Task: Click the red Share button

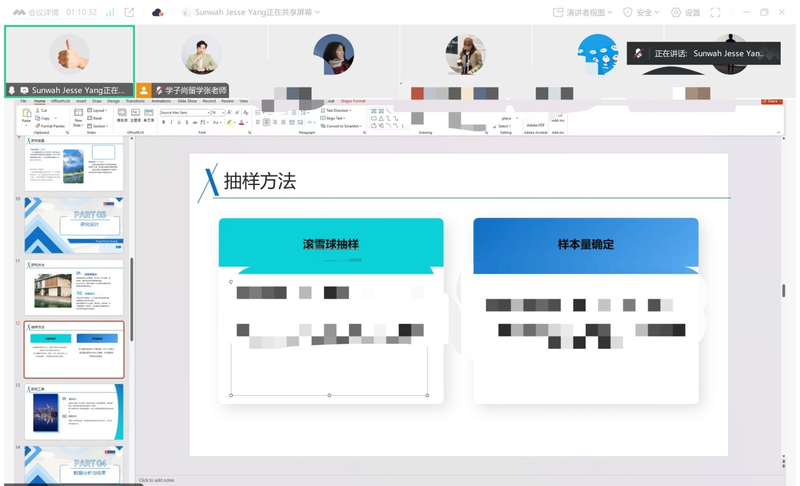Action: click(x=772, y=101)
